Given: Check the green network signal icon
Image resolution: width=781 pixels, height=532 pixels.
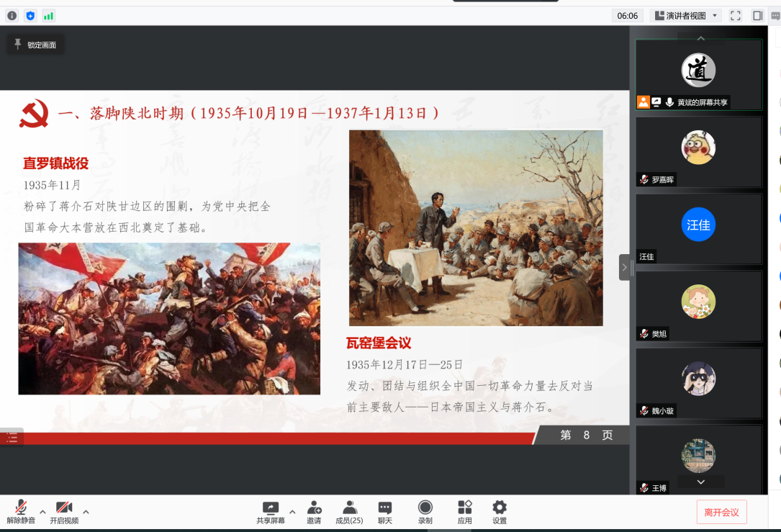Looking at the screenshot, I should pos(49,15).
